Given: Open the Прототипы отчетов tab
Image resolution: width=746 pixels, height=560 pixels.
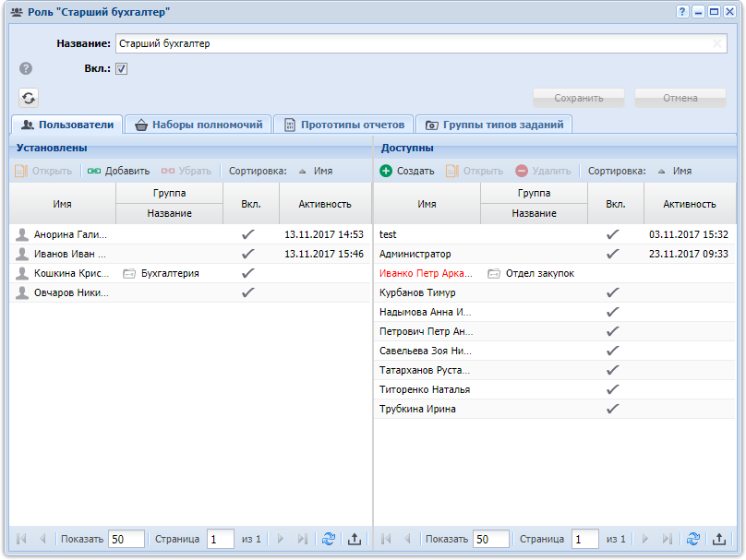Looking at the screenshot, I should point(344,125).
